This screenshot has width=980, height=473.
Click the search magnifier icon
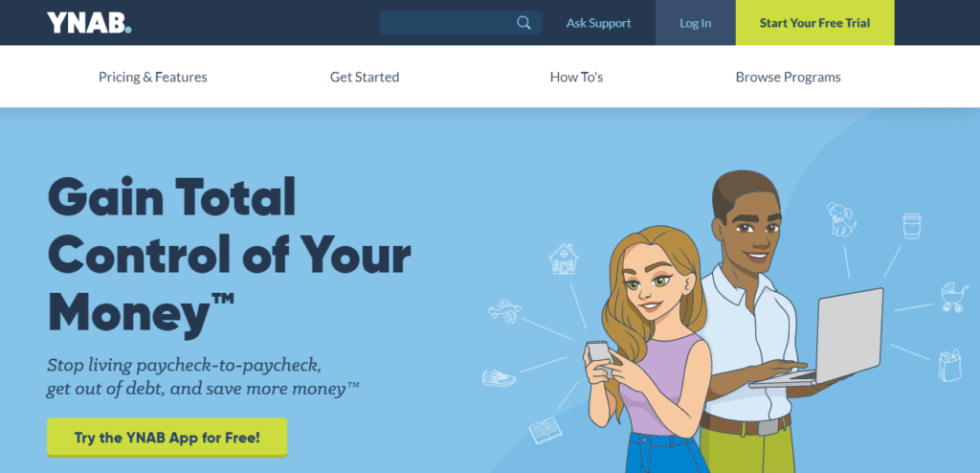(x=523, y=23)
